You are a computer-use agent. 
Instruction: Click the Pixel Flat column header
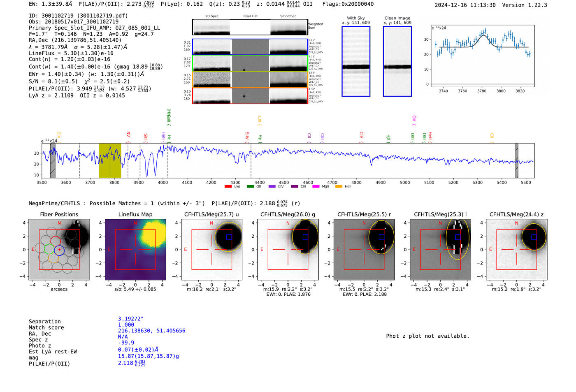coord(250,16)
